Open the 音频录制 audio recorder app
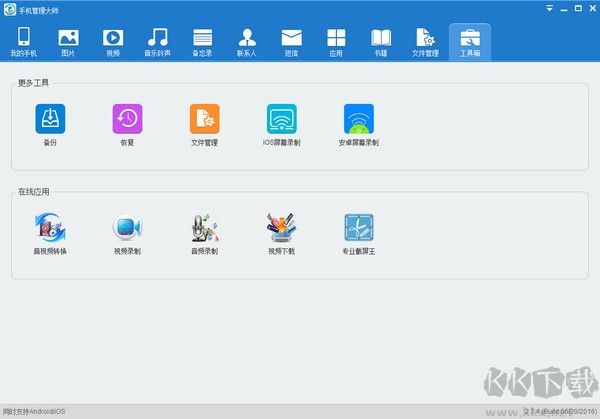Viewport: 600px width, 419px height. (x=204, y=233)
